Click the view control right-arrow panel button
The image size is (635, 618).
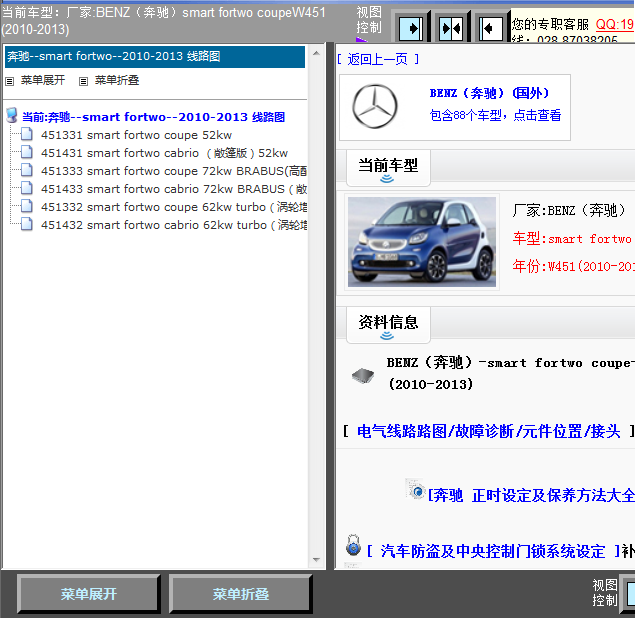(412, 28)
